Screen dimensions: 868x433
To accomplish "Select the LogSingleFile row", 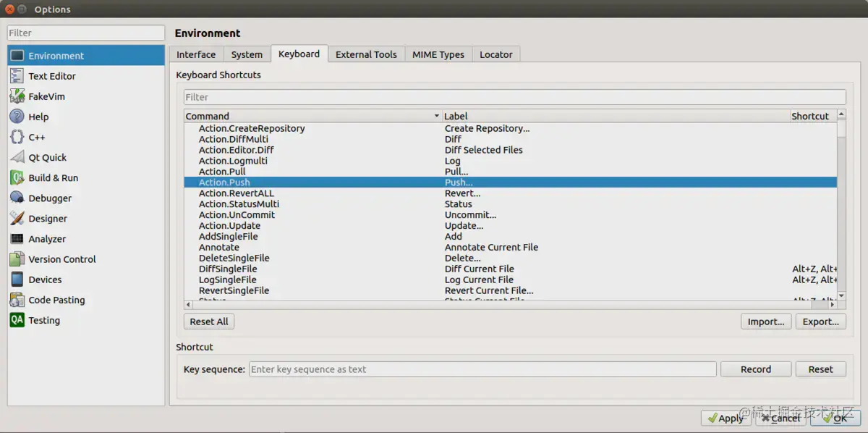I will click(510, 279).
